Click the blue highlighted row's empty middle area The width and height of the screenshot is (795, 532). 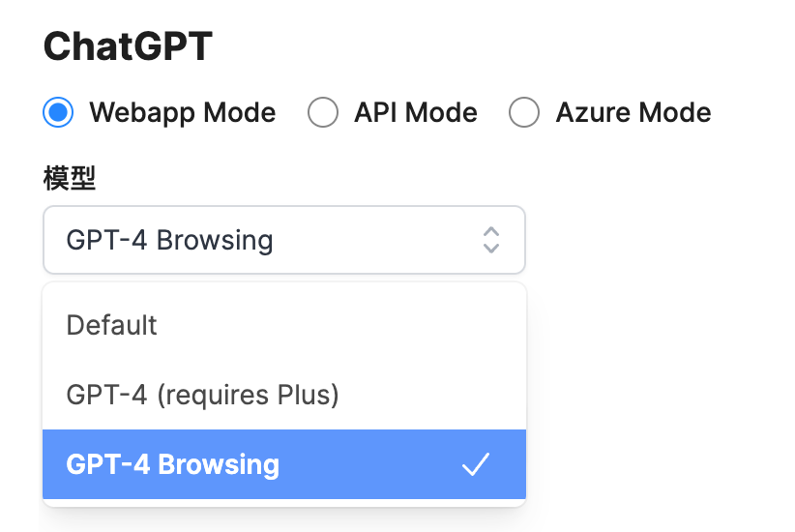(x=368, y=465)
